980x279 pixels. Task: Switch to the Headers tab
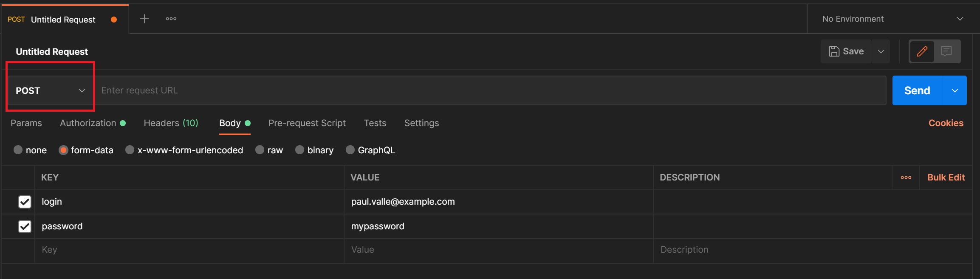click(171, 123)
